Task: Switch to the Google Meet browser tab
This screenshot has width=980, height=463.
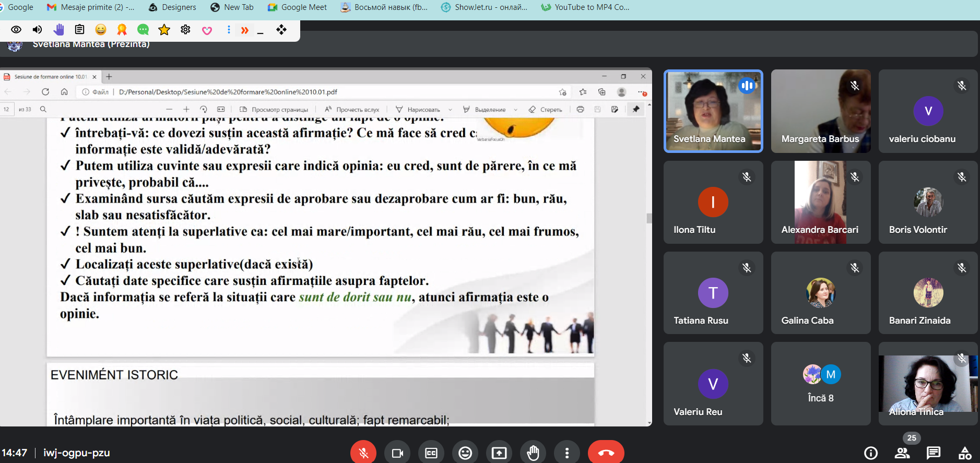Action: click(297, 7)
